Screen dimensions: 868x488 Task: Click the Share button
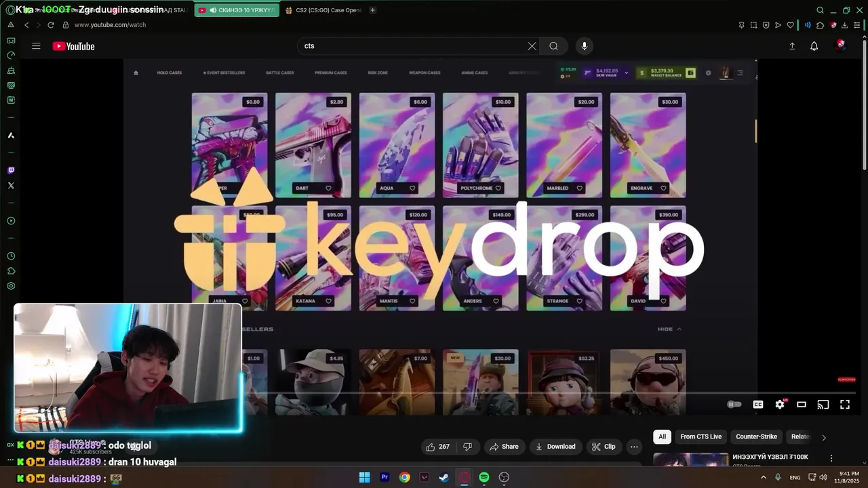point(504,447)
